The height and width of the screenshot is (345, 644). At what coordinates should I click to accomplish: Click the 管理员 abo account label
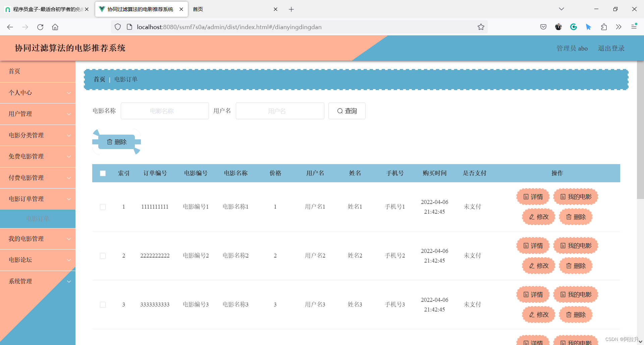tap(572, 48)
